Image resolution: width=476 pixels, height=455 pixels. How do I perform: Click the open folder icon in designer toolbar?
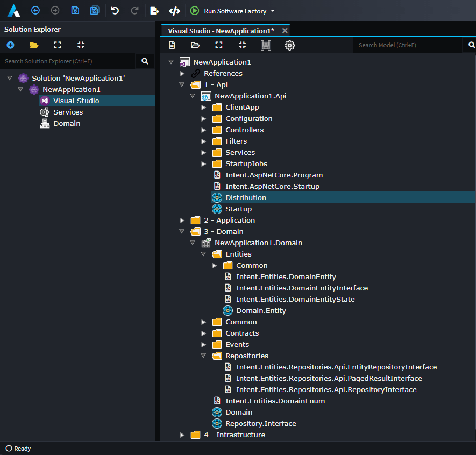[195, 45]
